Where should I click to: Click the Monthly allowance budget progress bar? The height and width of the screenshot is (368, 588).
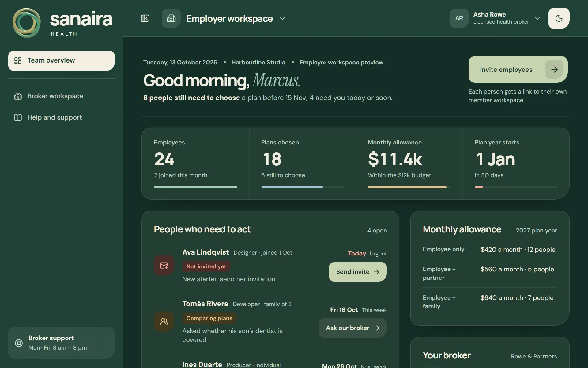pos(409,187)
